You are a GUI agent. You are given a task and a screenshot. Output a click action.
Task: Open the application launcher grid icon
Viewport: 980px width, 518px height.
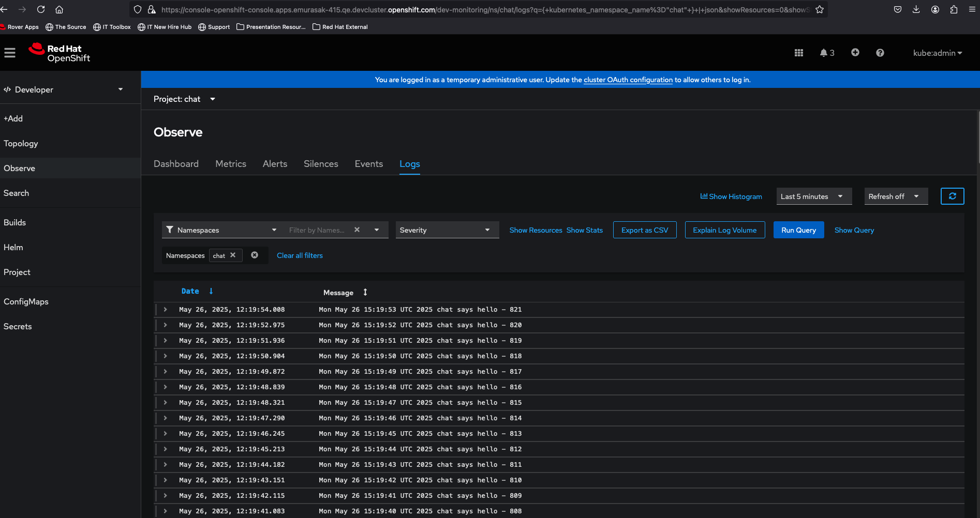coord(798,53)
